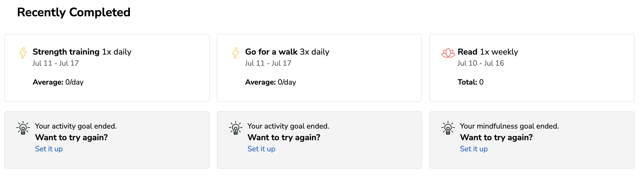Open Set it up link for mindfulness goal

474,149
